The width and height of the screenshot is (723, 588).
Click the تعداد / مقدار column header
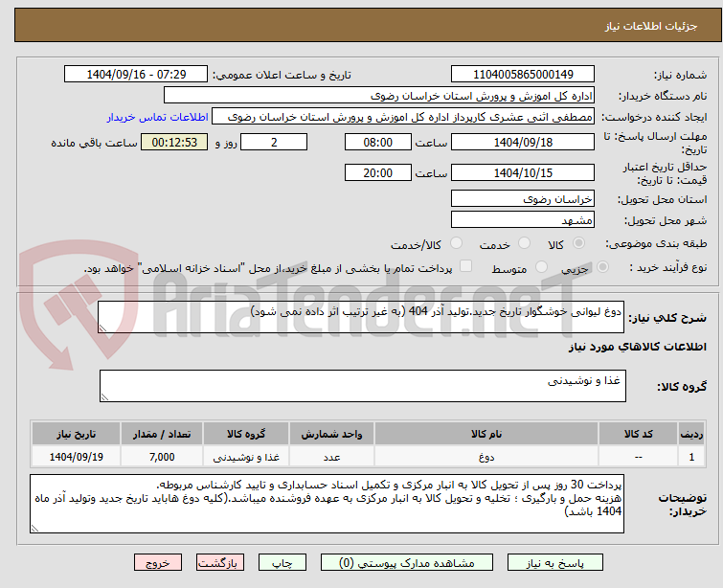(162, 434)
